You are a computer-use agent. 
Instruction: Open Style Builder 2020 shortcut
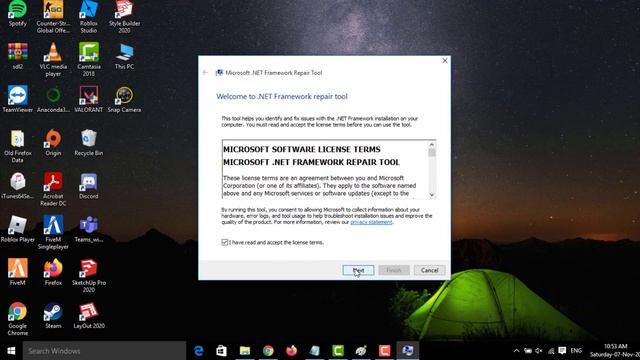click(x=124, y=16)
